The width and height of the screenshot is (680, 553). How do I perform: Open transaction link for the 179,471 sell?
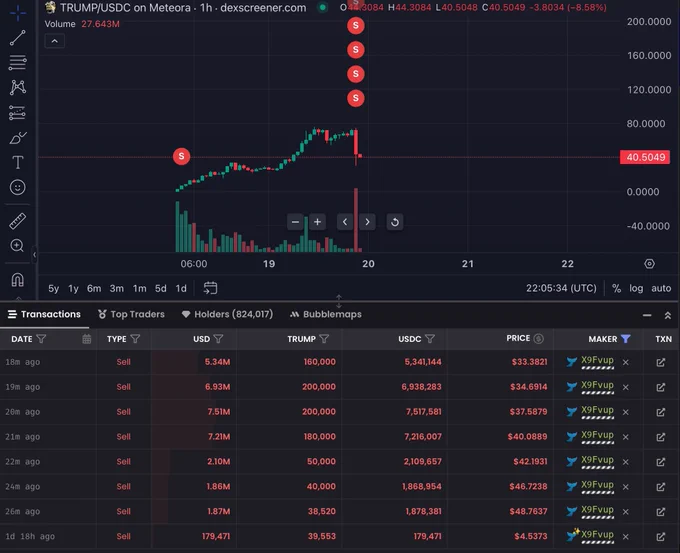pos(660,537)
